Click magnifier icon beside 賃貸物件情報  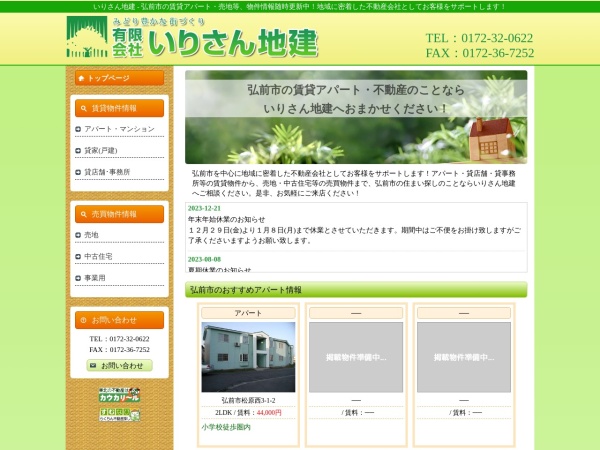[x=83, y=109]
